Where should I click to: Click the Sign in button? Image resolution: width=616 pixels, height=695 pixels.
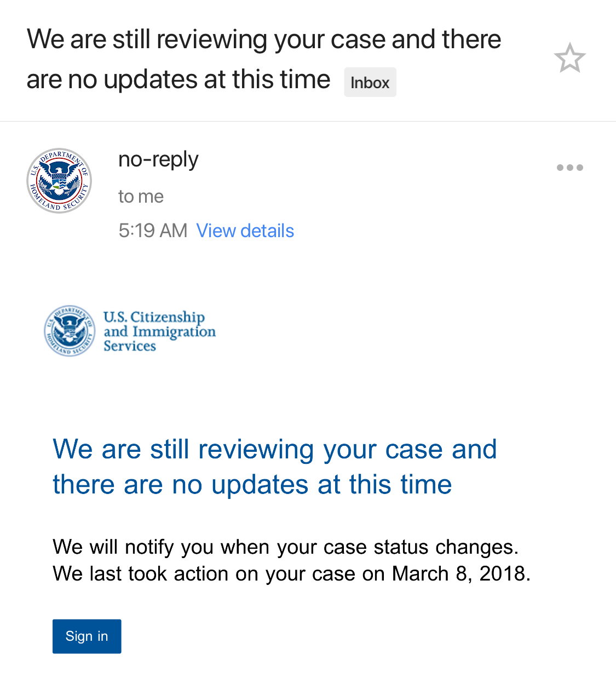(x=87, y=636)
